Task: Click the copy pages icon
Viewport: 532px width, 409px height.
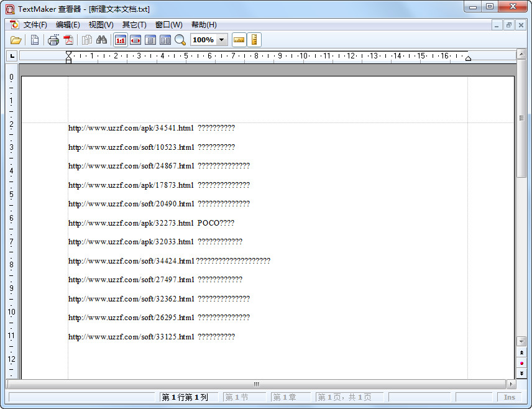Action: (x=87, y=40)
